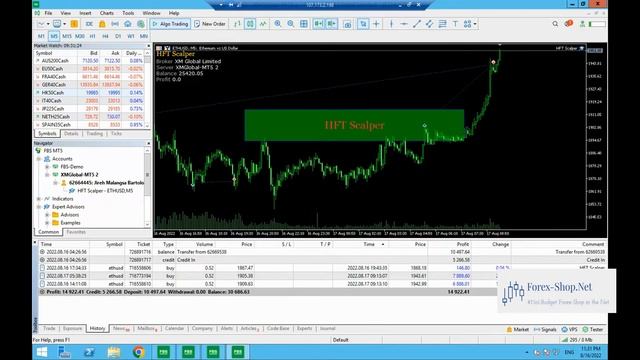Select the horizontal line drawing tool
The width and height of the screenshot is (640, 360).
click(404, 24)
